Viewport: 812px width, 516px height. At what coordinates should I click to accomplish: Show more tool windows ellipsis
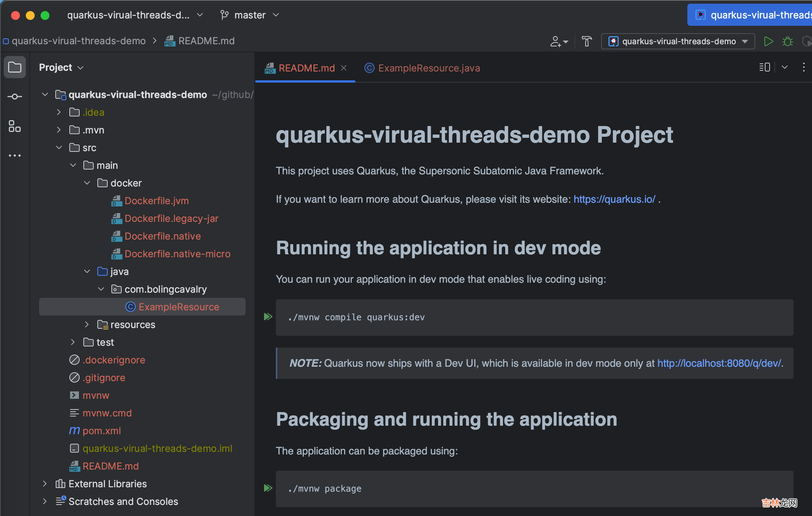tap(15, 156)
